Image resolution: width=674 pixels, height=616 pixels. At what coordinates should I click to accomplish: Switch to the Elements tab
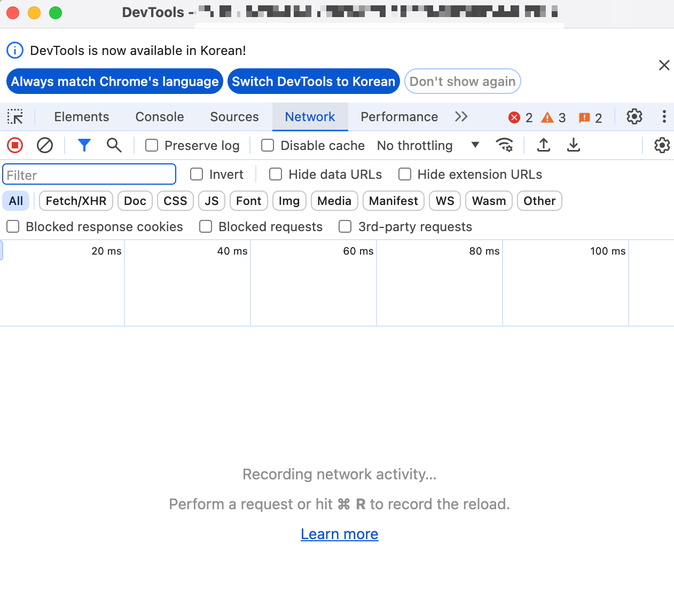click(x=82, y=116)
